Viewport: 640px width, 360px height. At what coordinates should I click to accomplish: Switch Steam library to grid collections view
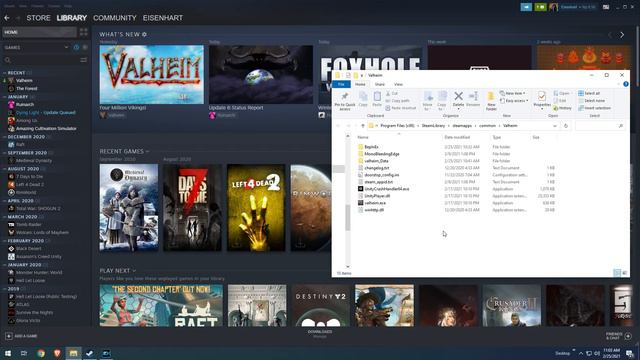(84, 32)
